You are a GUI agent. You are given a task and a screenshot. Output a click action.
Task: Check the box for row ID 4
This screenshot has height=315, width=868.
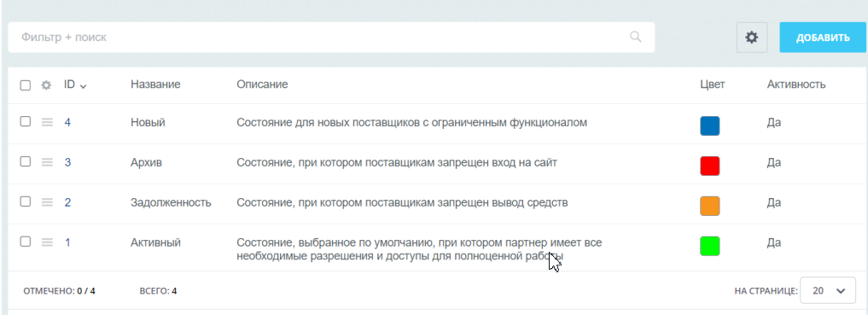point(26,122)
